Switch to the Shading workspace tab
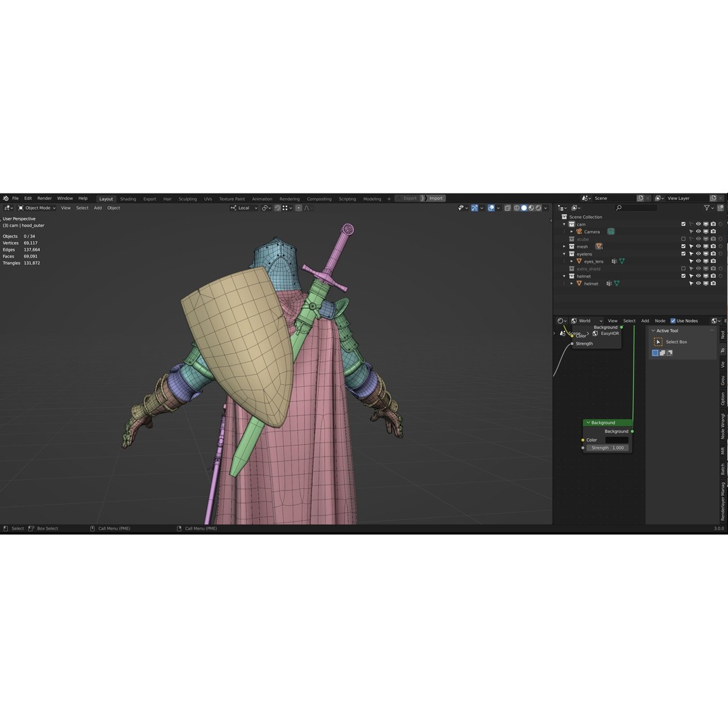The width and height of the screenshot is (728, 728). [128, 199]
